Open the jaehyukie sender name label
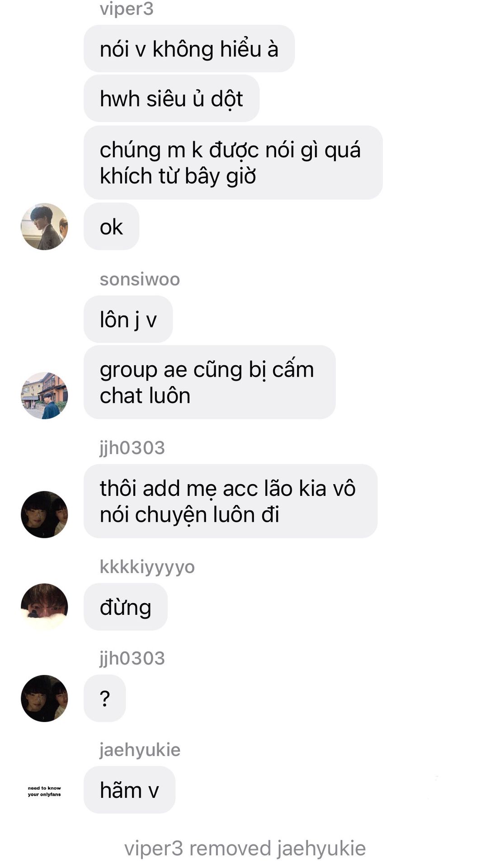 [140, 750]
